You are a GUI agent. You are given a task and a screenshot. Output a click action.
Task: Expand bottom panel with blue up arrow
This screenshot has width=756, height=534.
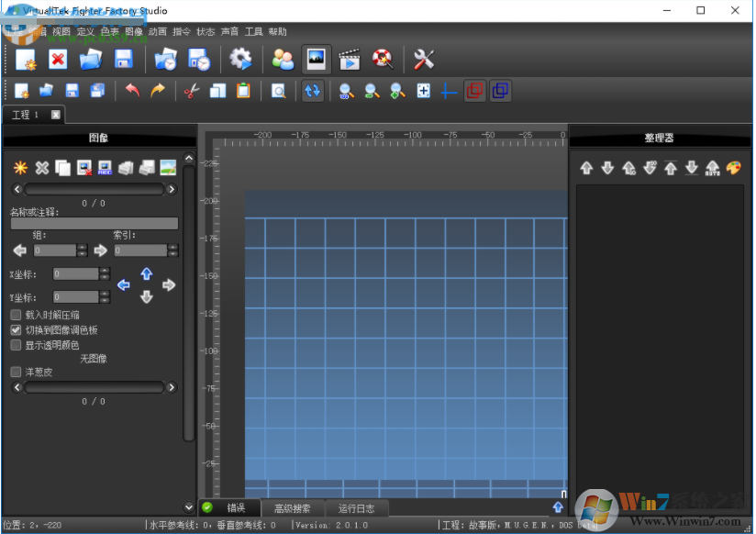coord(557,506)
